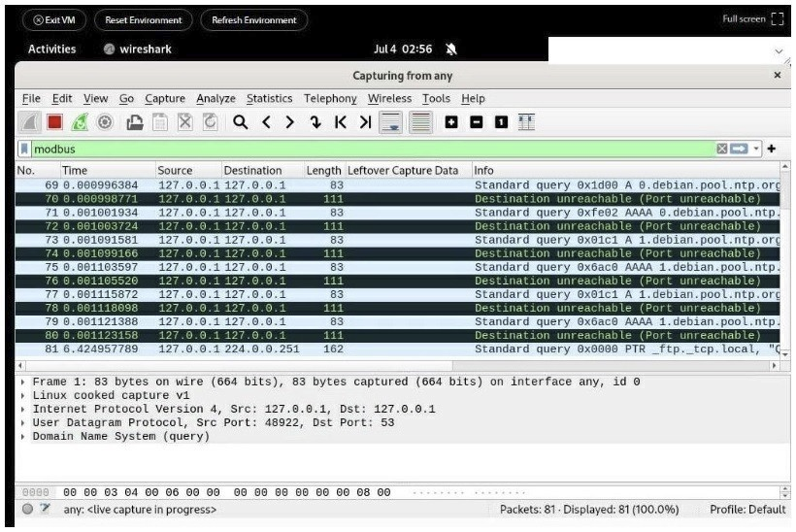The height and width of the screenshot is (532, 796).
Task: Open the display filter bookmark icon
Action: tap(24, 149)
